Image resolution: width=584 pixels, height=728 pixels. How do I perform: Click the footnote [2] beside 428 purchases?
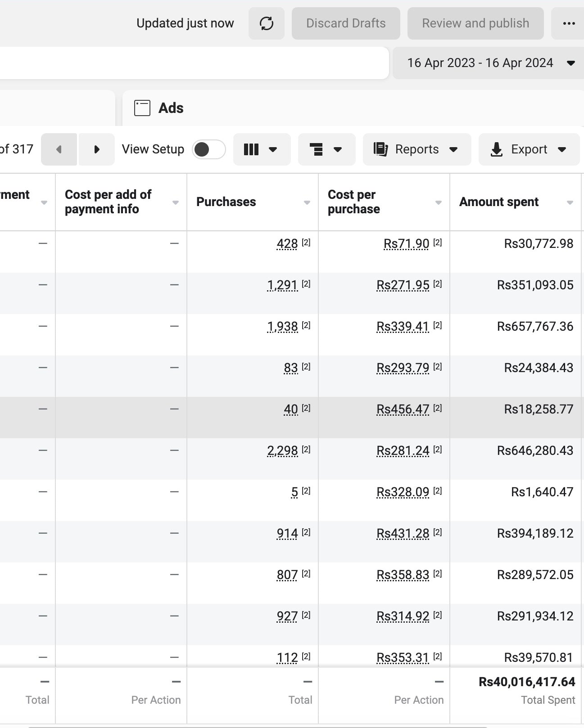point(306,243)
